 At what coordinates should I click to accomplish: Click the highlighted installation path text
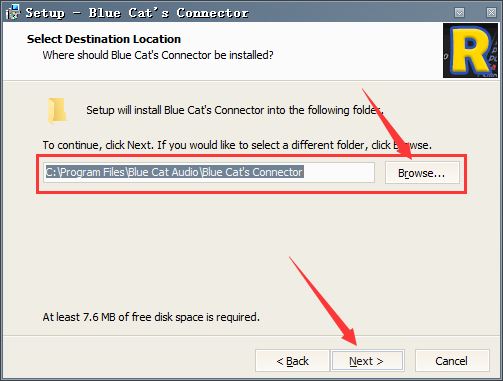coord(174,172)
